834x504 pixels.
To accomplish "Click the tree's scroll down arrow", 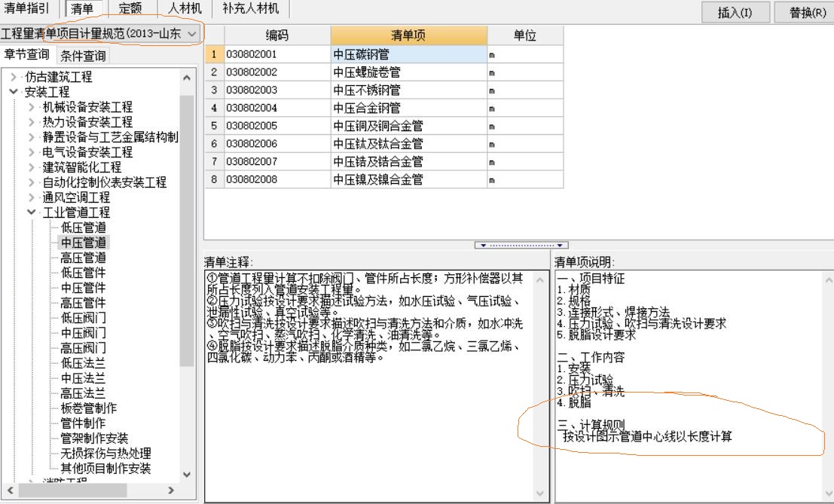I will tap(187, 475).
